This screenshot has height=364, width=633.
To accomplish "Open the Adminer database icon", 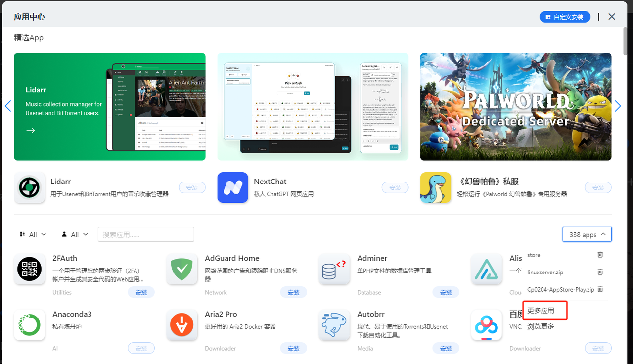I will tap(334, 269).
